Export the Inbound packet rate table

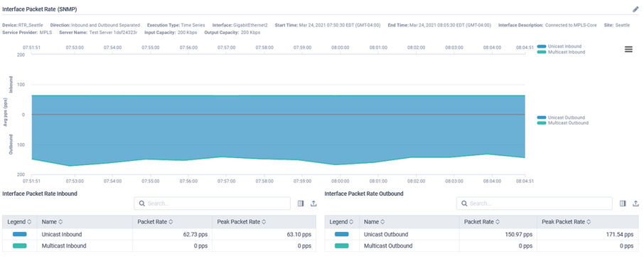313,203
